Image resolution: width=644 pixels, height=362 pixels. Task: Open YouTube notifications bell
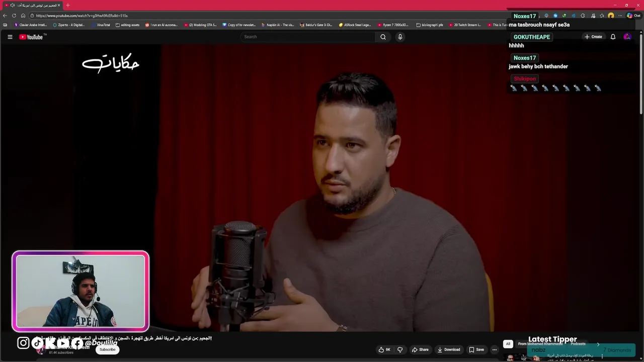(613, 37)
